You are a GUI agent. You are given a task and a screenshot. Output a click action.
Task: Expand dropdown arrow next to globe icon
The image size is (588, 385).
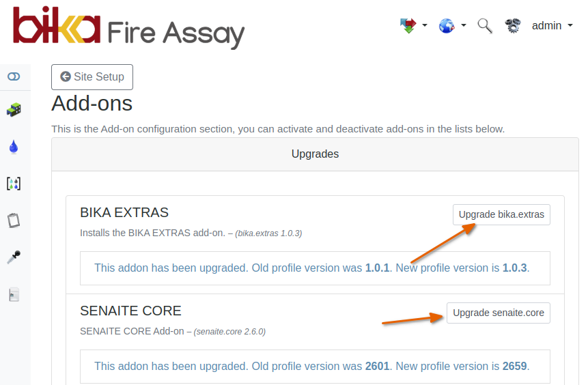click(464, 26)
